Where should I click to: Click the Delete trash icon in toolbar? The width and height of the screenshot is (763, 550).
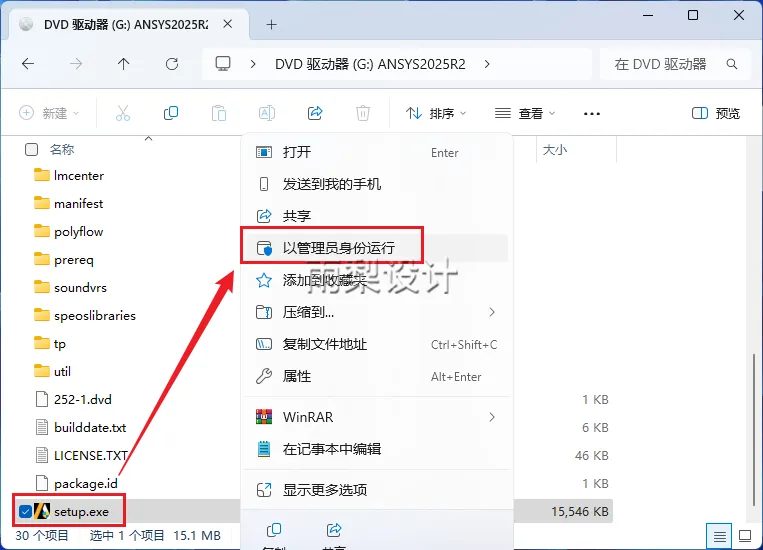363,113
